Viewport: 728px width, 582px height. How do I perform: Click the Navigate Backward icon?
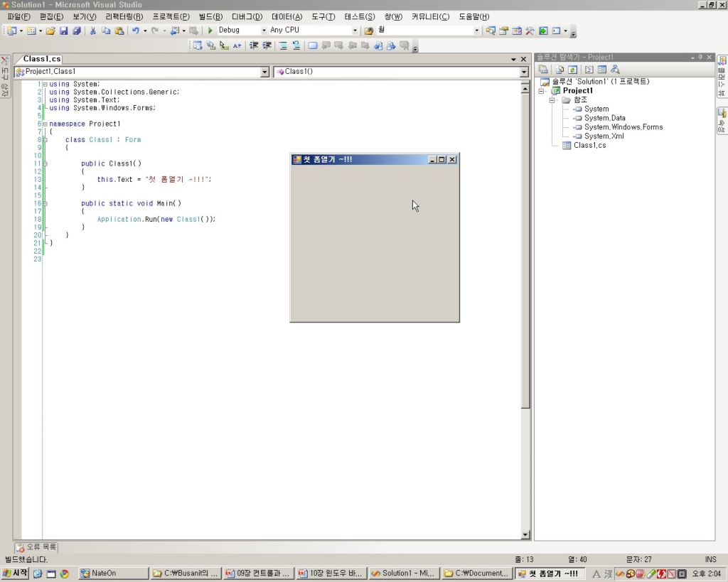[175, 31]
